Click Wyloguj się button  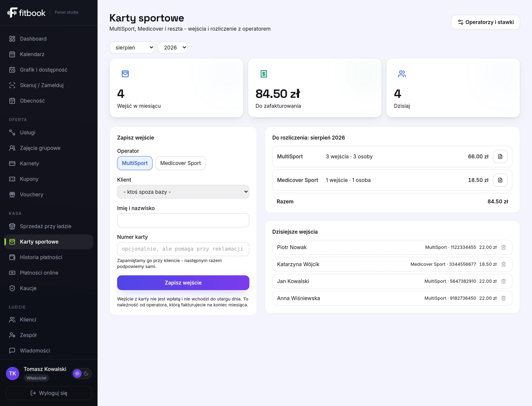(49, 393)
